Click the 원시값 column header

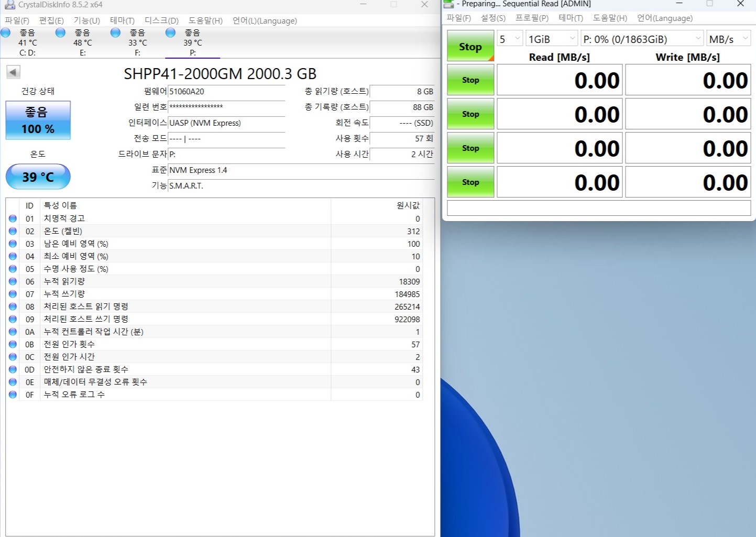(376, 205)
